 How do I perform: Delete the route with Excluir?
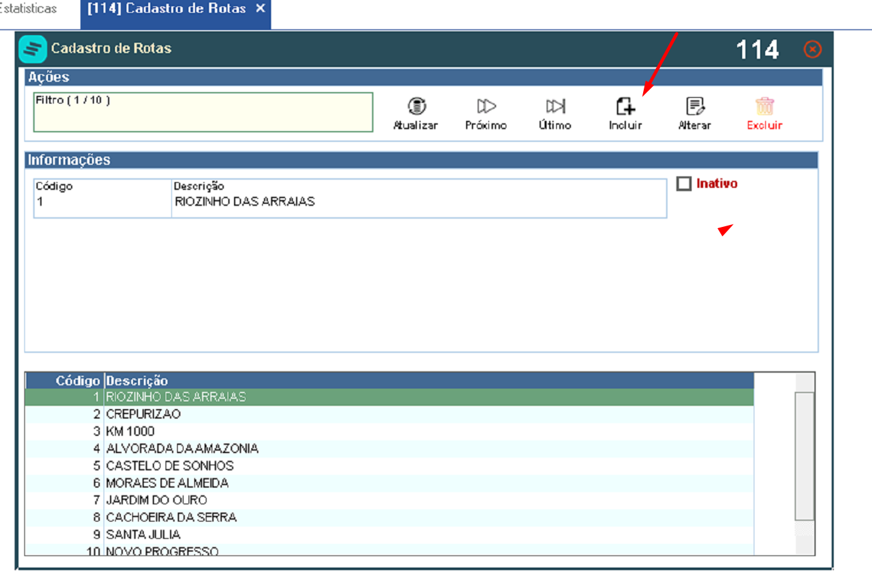click(x=765, y=114)
